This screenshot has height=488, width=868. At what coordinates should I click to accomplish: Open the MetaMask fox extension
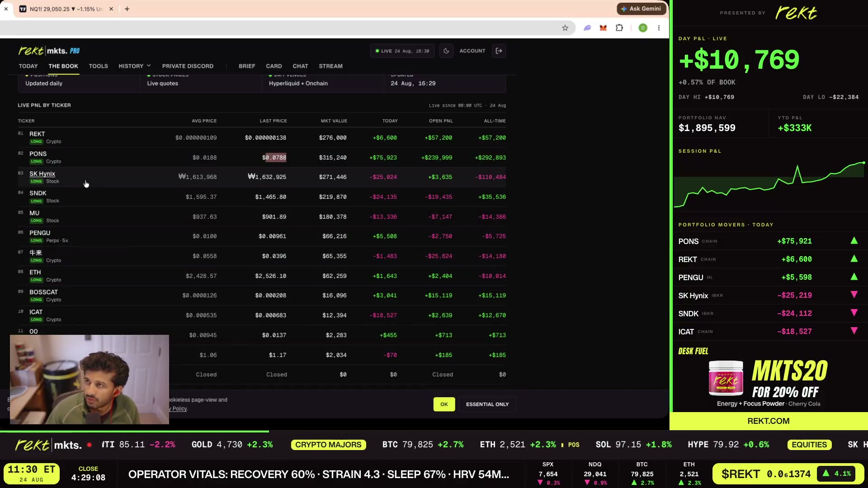603,28
